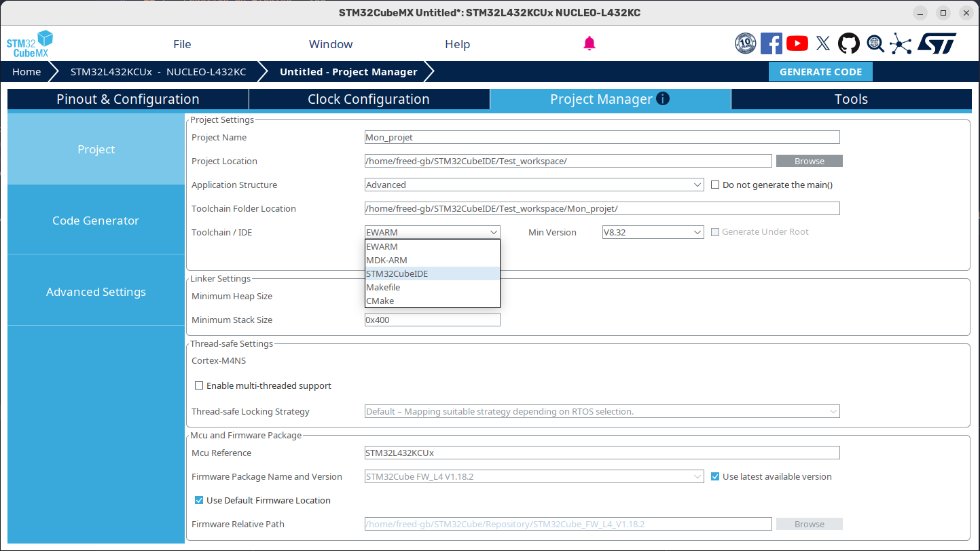Click the Mcu and Firmware Package title

tap(246, 435)
